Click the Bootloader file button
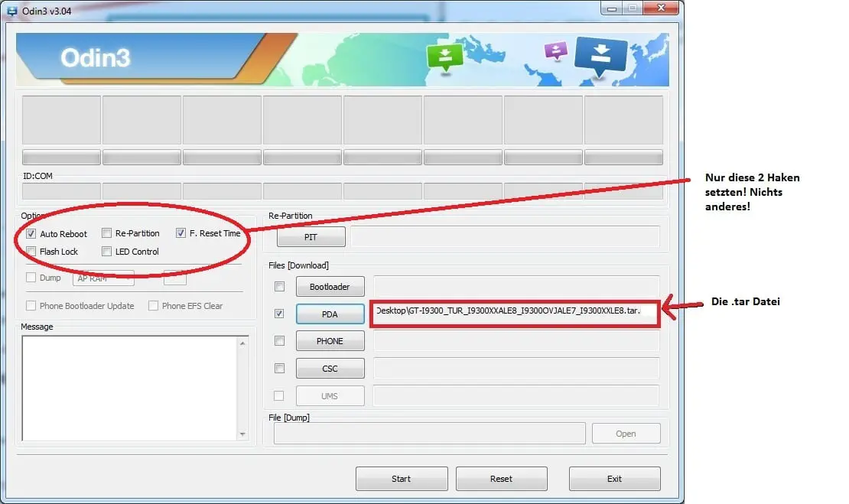 330,286
